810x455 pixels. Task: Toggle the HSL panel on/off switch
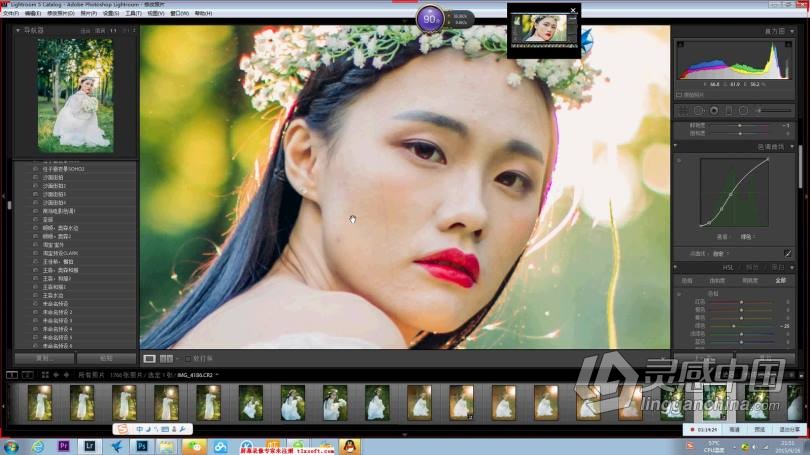pos(676,268)
